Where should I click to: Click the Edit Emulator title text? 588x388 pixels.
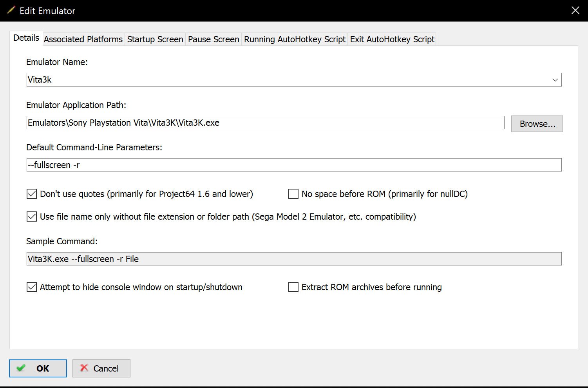47,11
